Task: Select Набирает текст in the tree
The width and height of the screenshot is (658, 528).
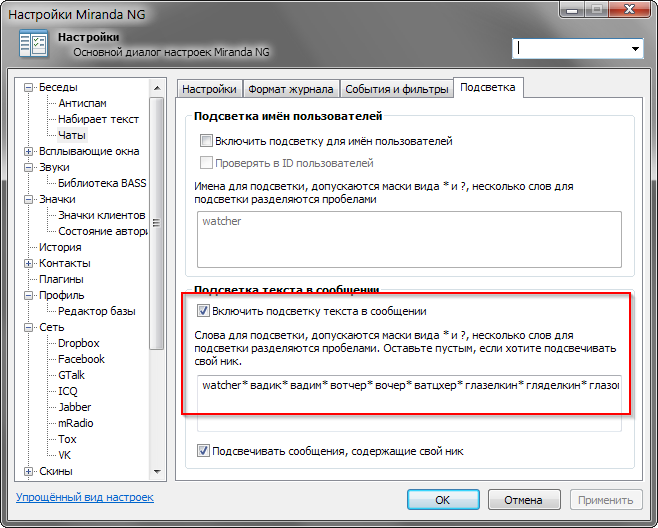Action: coord(98,119)
